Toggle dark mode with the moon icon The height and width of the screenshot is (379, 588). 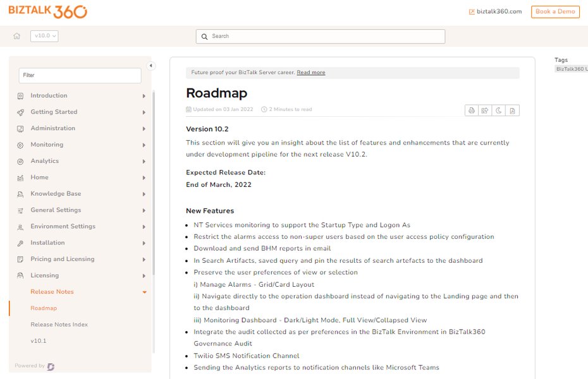click(x=498, y=111)
